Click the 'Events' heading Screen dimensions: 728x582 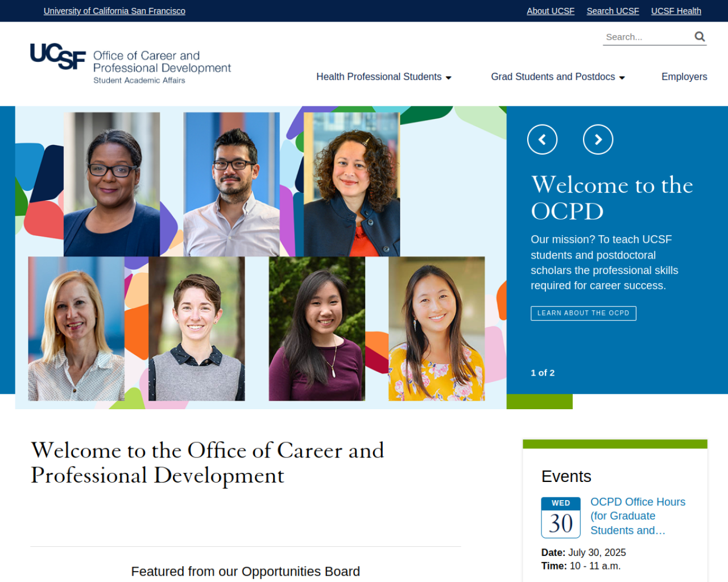(566, 476)
